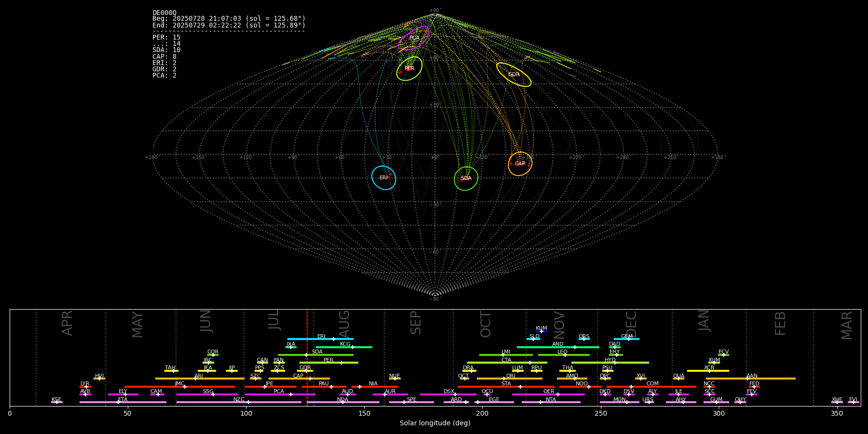Click the LMI shower bar in timeline
The width and height of the screenshot is (868, 434).
click(x=506, y=355)
